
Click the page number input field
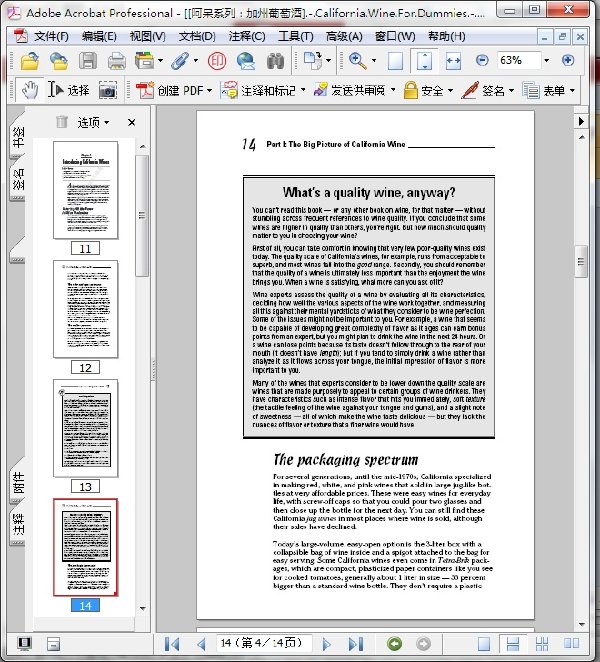pyautogui.click(x=264, y=643)
